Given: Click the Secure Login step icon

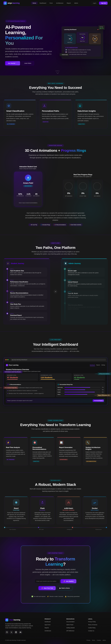Looking at the screenshot, I should (65, 269).
